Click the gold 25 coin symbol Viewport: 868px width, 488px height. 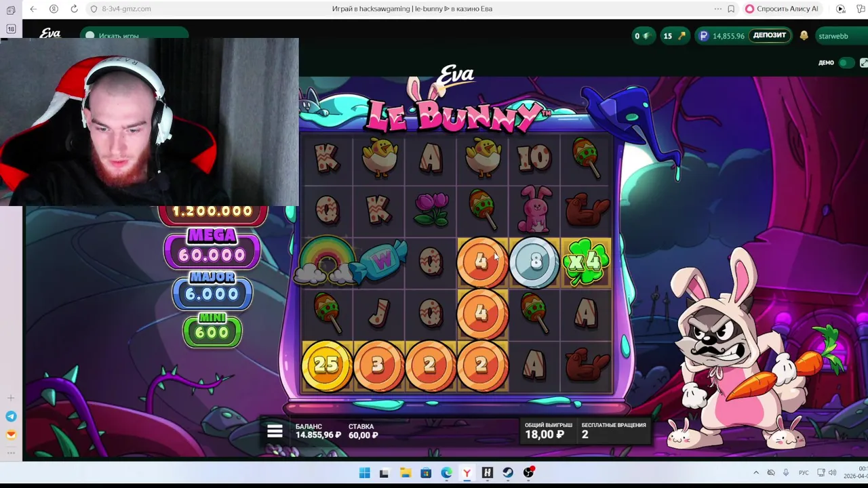326,365
